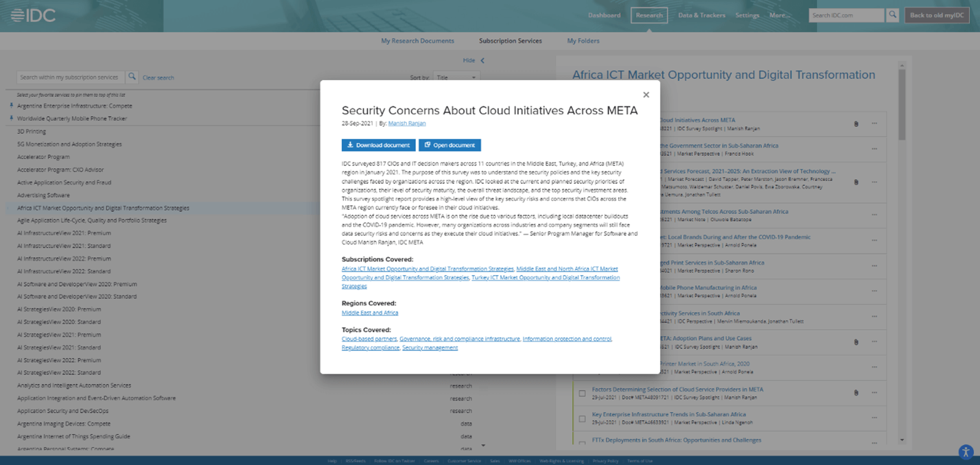Tick checkbox for Key Enterprise Infrastructure Trends

click(582, 418)
